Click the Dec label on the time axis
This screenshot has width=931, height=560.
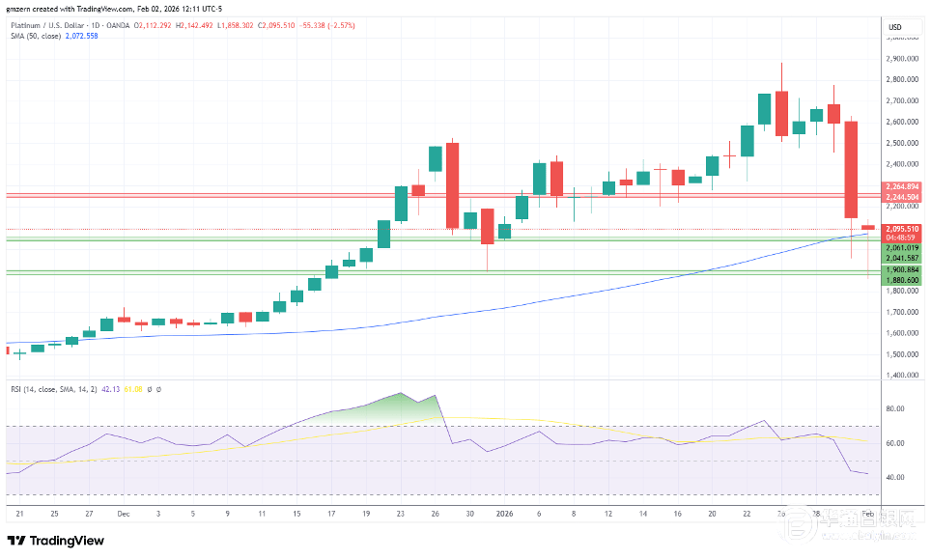[123, 514]
